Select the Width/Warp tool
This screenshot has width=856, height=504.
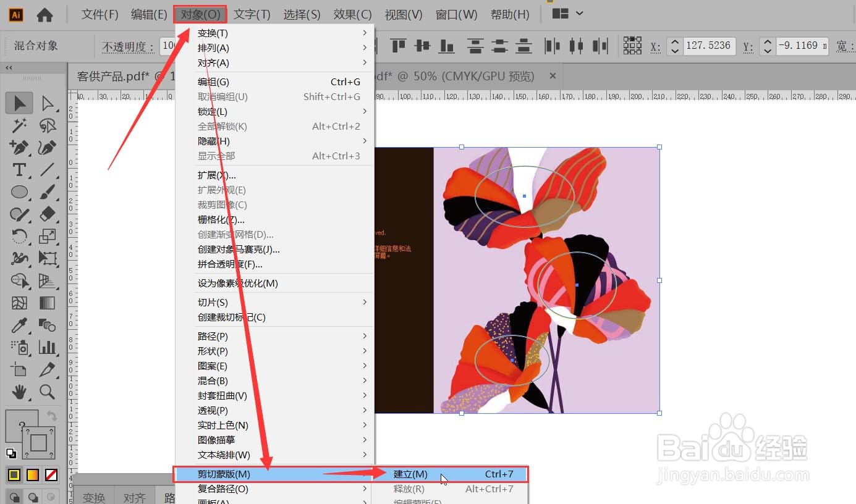(19, 258)
